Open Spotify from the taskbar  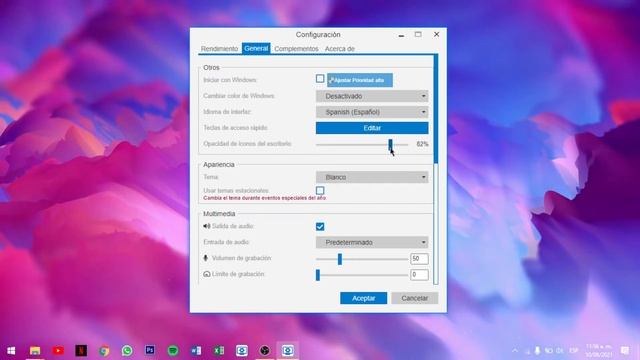coord(173,351)
